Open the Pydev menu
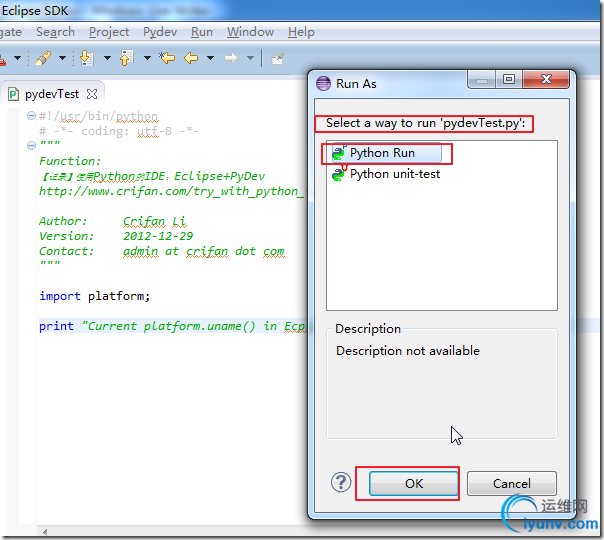Screen dimensions: 604x540 tap(160, 32)
